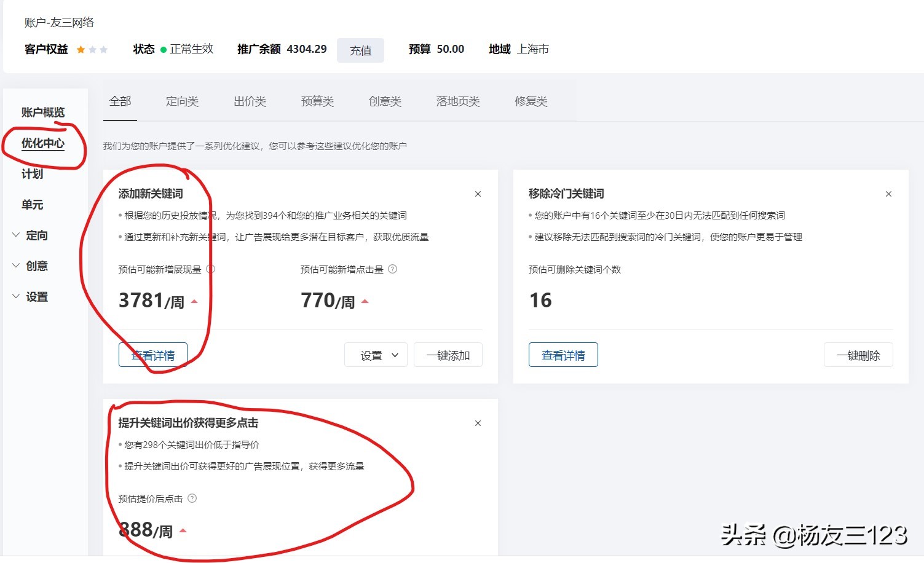Open 计划 from the sidebar
Viewport: 924px width, 563px height.
click(31, 174)
